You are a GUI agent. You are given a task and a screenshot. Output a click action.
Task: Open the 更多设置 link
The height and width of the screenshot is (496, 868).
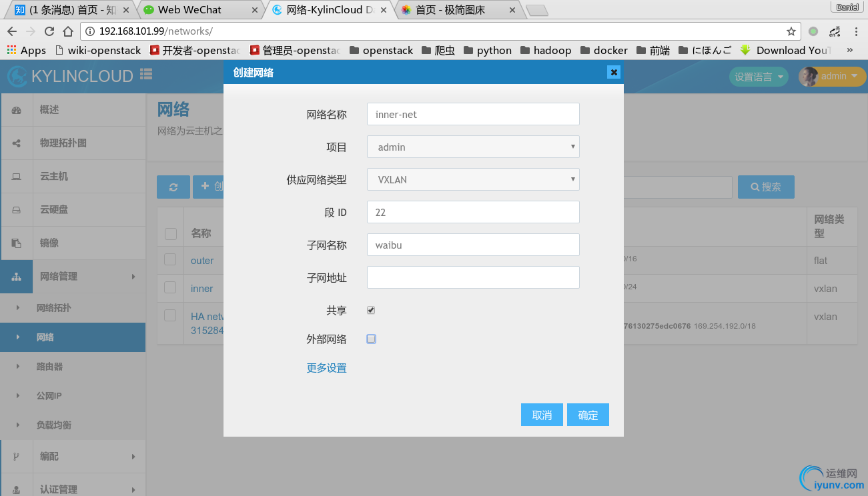[x=326, y=368]
